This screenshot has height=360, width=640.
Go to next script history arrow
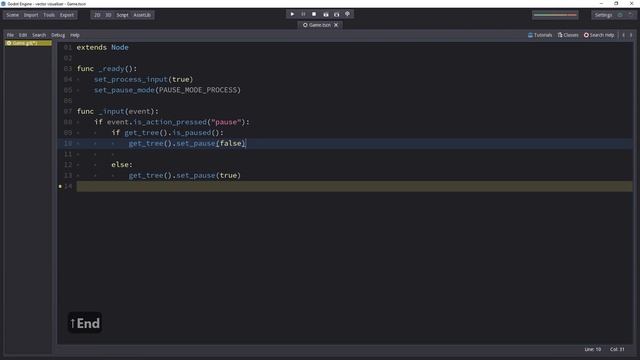pos(631,35)
